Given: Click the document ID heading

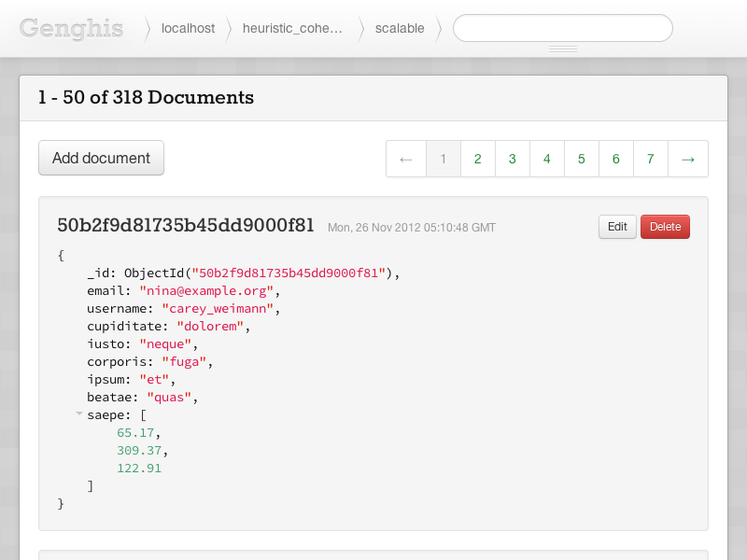Looking at the screenshot, I should 185,225.
